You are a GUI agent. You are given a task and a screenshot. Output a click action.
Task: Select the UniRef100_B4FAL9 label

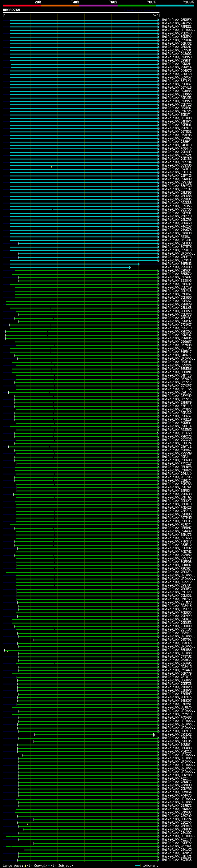tap(177, 145)
